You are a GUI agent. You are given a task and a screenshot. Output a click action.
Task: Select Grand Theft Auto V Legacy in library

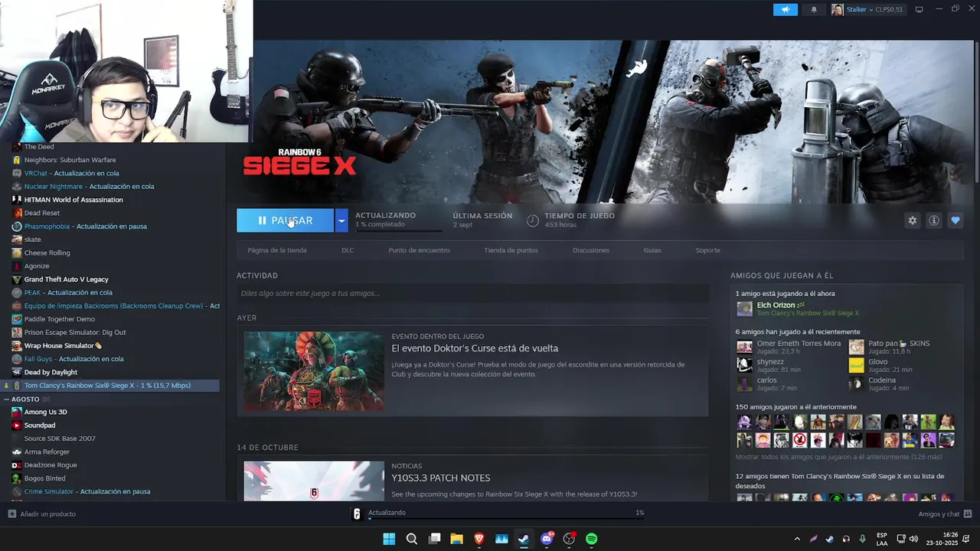pos(67,279)
